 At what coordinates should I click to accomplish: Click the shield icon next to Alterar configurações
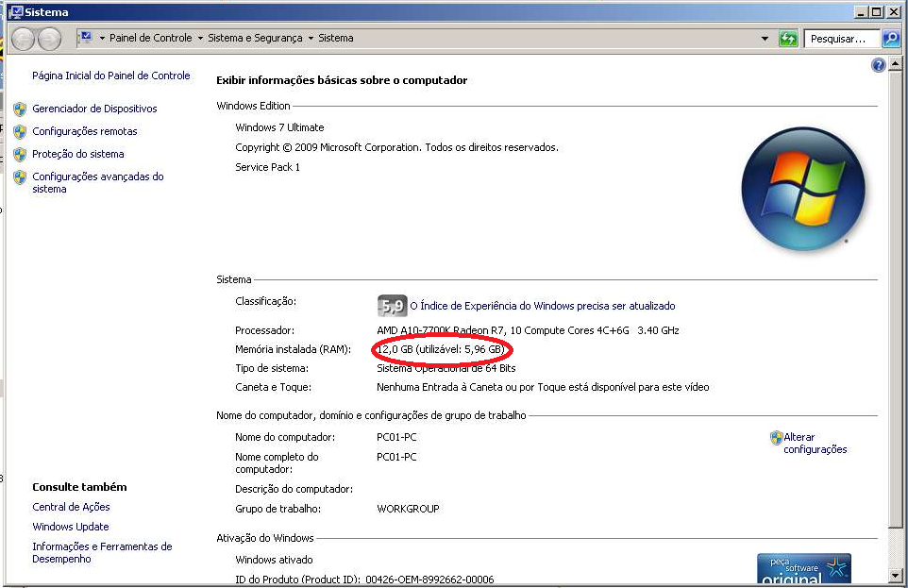(776, 437)
